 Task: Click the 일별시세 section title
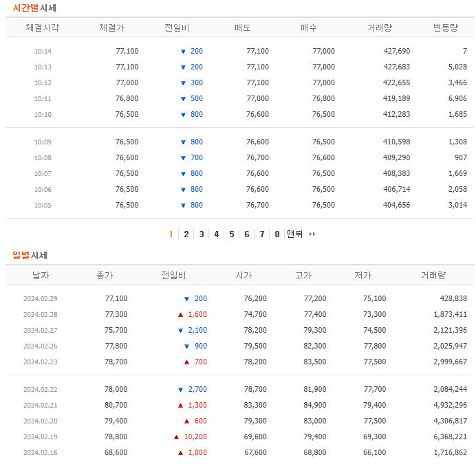click(30, 255)
